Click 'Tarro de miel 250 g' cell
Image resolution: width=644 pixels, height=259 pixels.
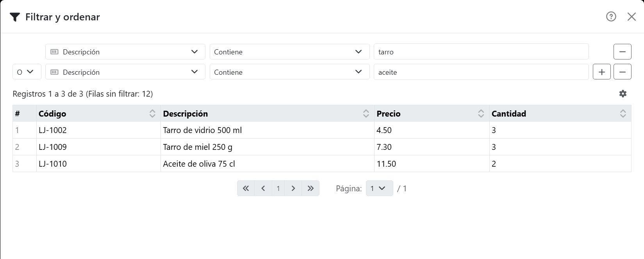pyautogui.click(x=267, y=147)
